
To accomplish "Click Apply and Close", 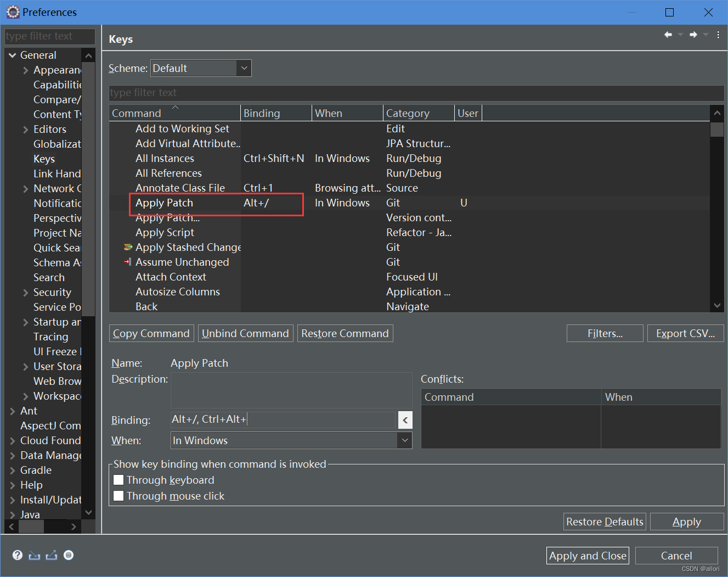I will point(587,555).
